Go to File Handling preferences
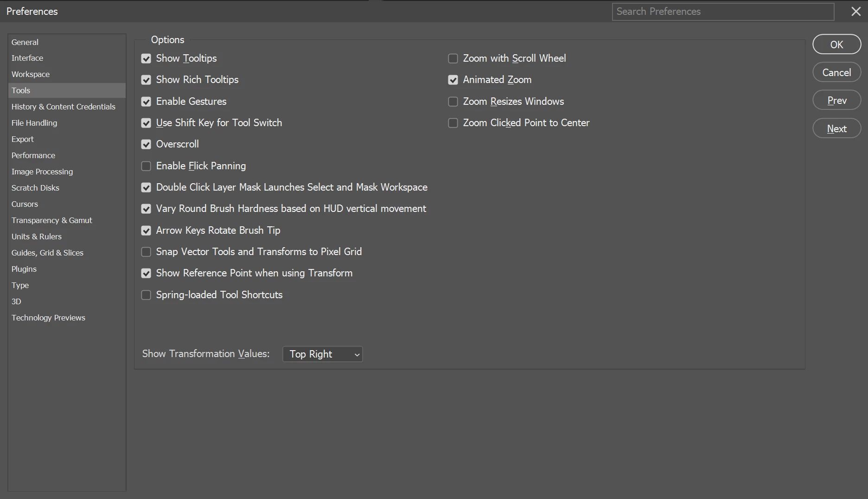This screenshot has height=499, width=868. (67, 123)
